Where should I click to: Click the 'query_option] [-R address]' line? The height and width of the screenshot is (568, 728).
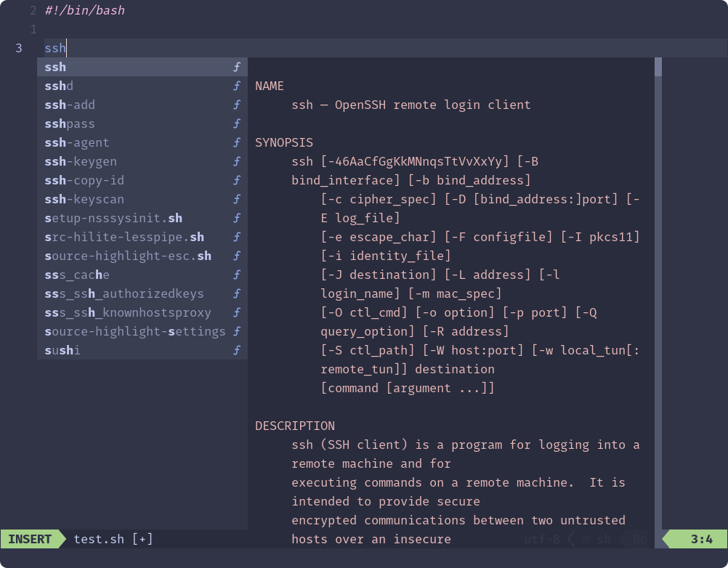(x=415, y=332)
